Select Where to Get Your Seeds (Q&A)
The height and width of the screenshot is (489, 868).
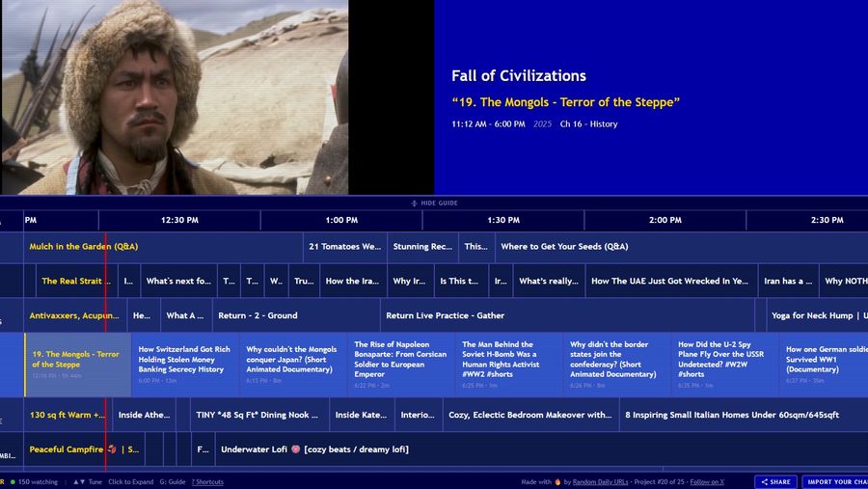[x=682, y=247]
